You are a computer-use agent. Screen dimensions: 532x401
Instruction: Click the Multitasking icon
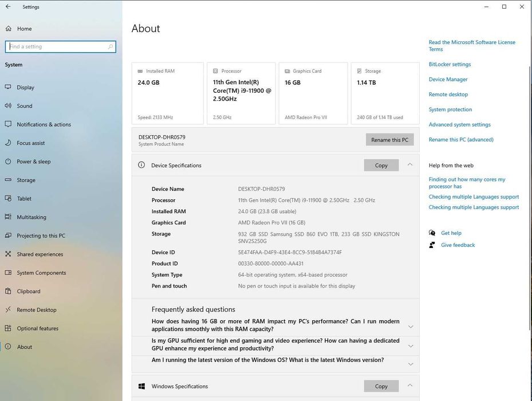pos(8,217)
